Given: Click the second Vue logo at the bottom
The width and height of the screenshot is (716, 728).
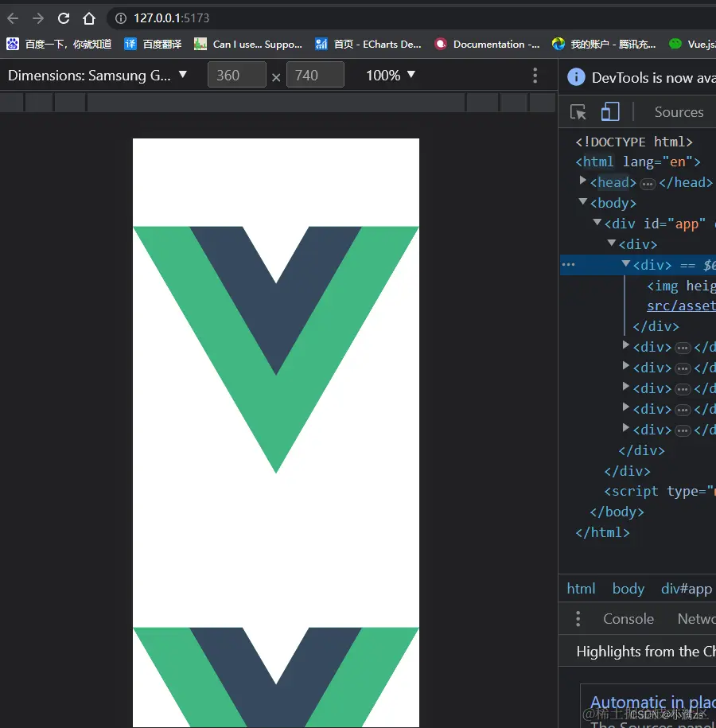Looking at the screenshot, I should pyautogui.click(x=276, y=677).
